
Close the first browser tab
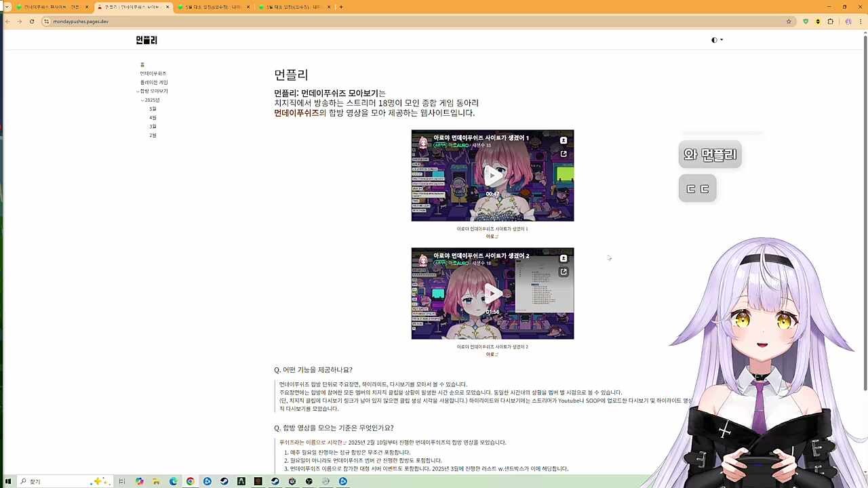[87, 7]
